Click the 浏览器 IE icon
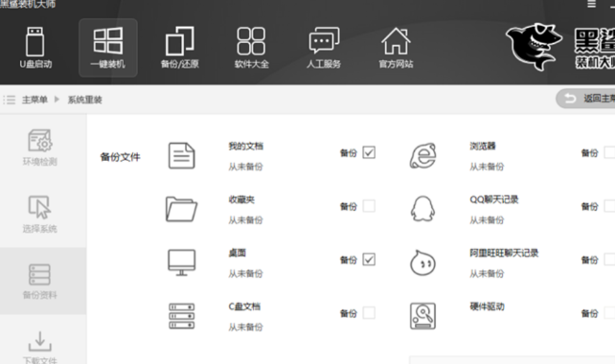 click(422, 156)
